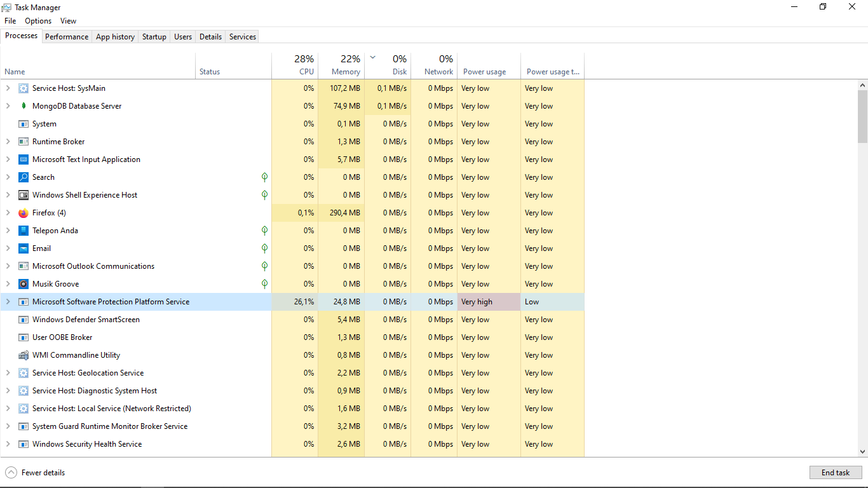Click the Search magnifier process icon
Viewport: 868px width, 488px height.
[x=24, y=177]
